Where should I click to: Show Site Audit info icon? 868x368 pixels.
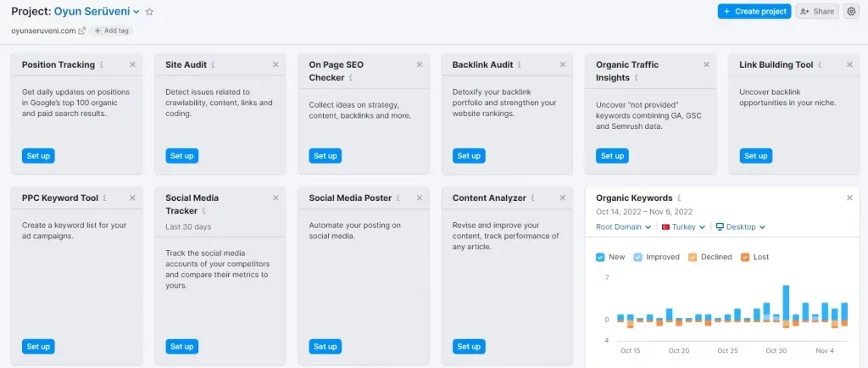point(213,64)
